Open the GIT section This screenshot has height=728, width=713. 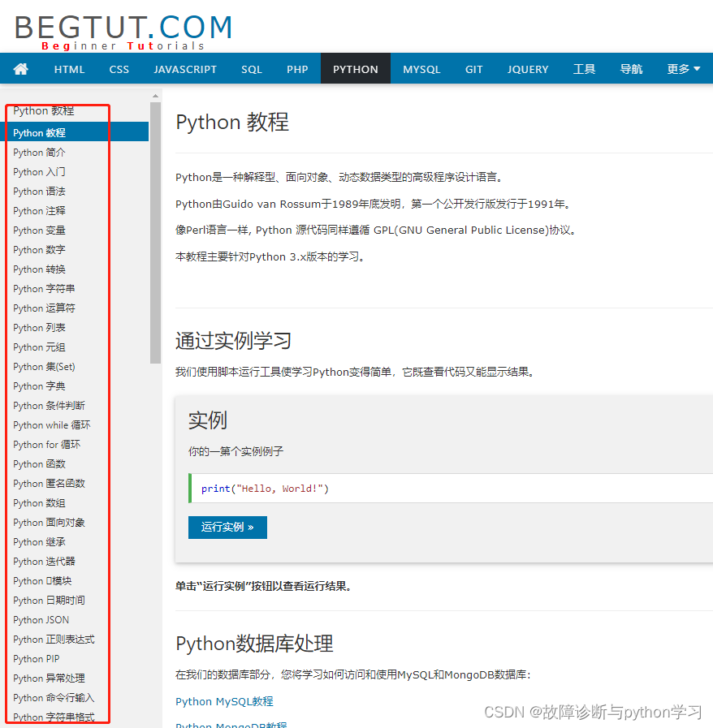(x=474, y=69)
